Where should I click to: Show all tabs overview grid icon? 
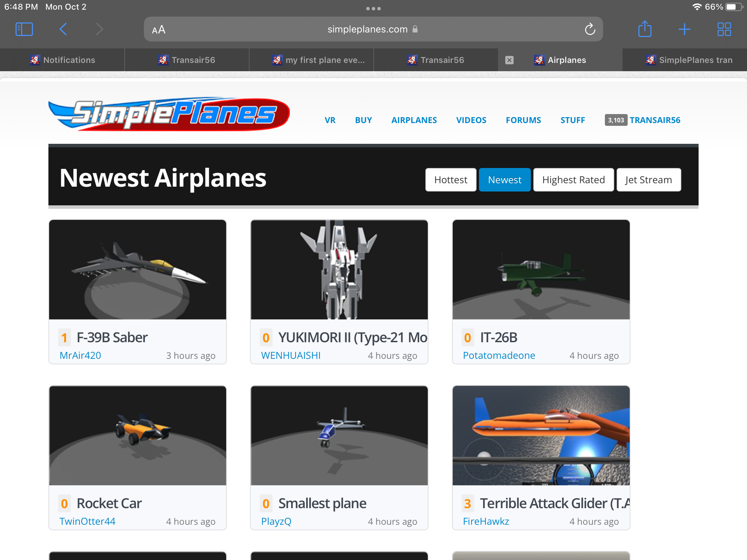pyautogui.click(x=724, y=29)
